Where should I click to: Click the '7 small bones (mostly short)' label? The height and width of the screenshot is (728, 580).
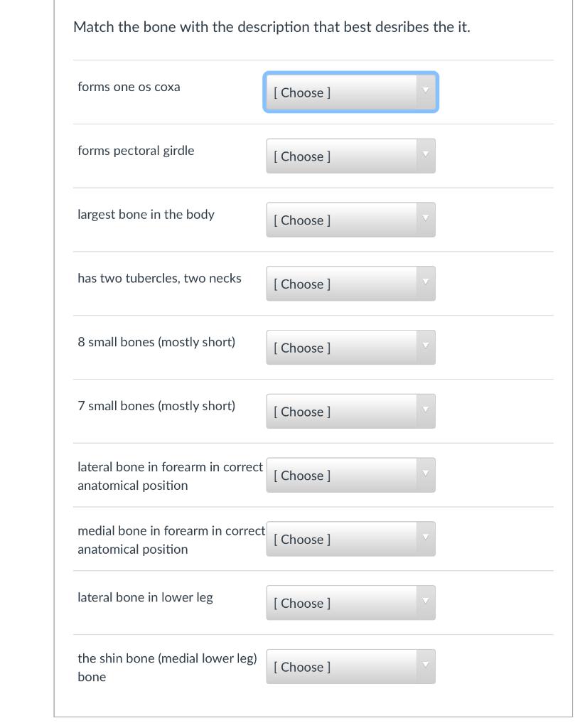pos(156,406)
